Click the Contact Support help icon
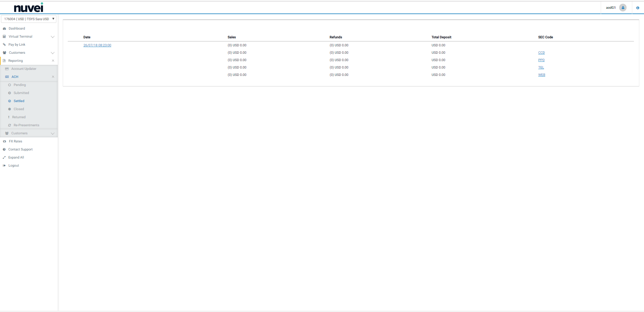This screenshot has height=312, width=644. pos(4,149)
